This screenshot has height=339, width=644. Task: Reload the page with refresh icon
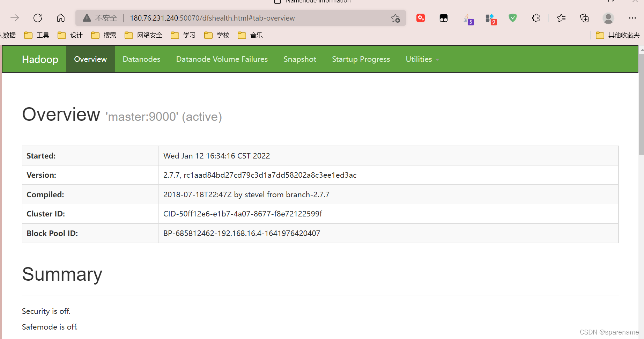[38, 18]
